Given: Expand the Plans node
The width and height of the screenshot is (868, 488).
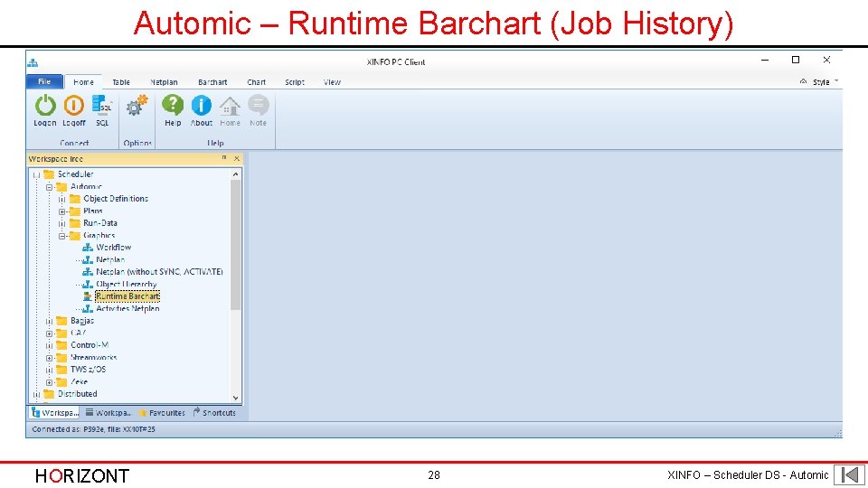Looking at the screenshot, I should pyautogui.click(x=62, y=211).
